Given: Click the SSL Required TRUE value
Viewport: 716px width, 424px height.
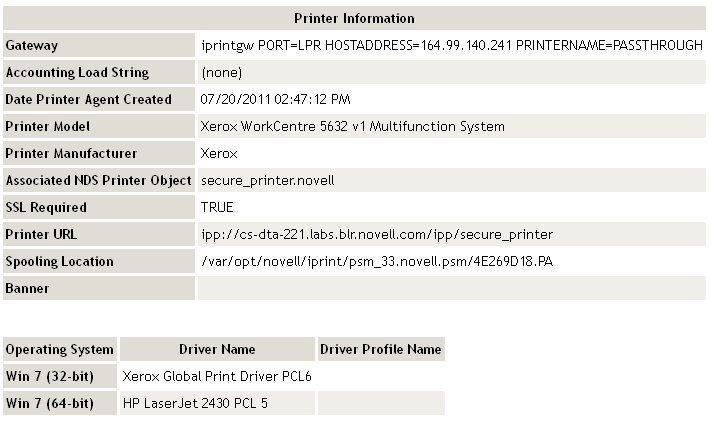Looking at the screenshot, I should pyautogui.click(x=217, y=208).
